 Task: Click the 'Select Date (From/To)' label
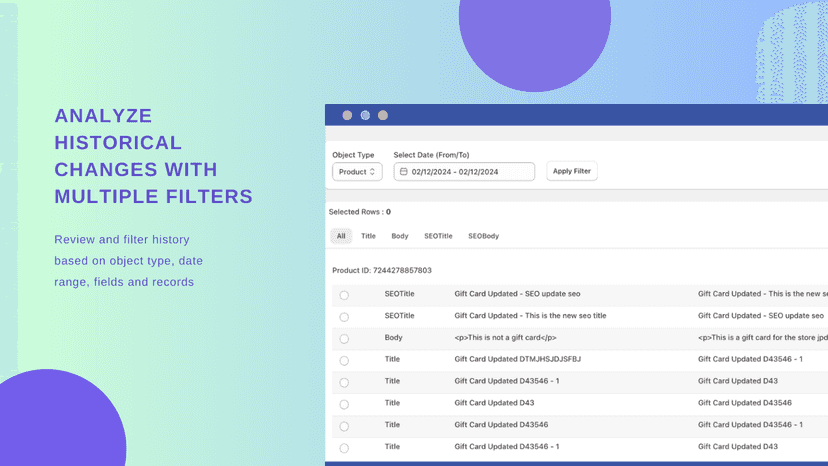431,155
